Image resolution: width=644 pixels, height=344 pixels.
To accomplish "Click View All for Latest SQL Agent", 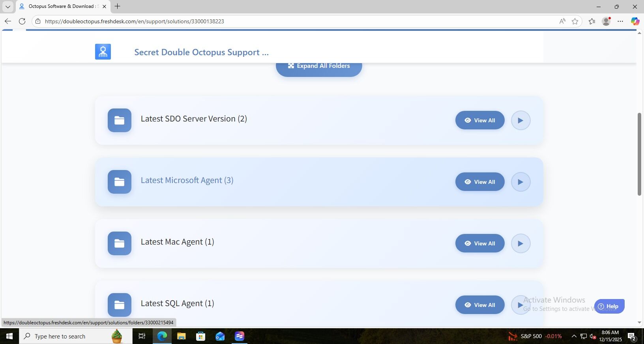I will point(480,305).
